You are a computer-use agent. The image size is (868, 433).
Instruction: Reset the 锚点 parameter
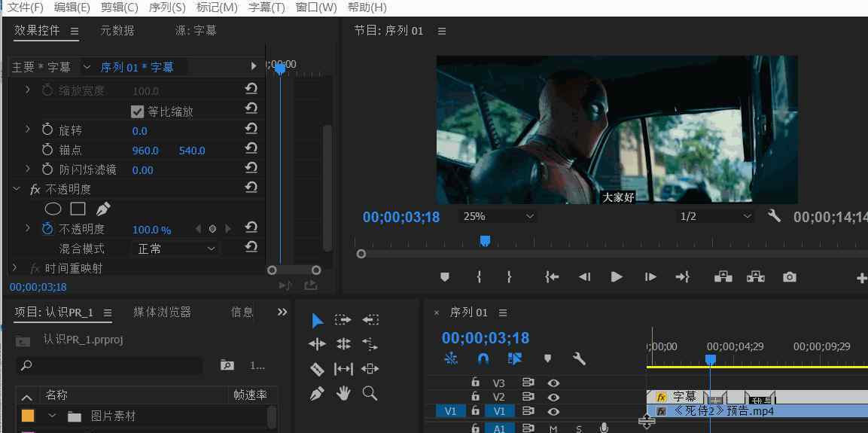(251, 148)
